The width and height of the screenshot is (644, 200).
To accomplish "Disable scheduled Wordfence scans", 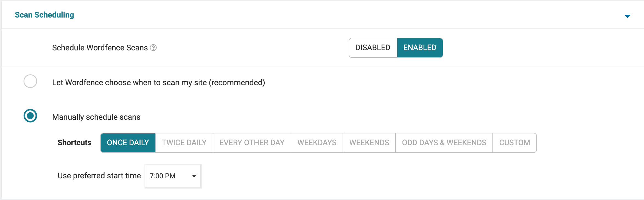I will pyautogui.click(x=373, y=47).
